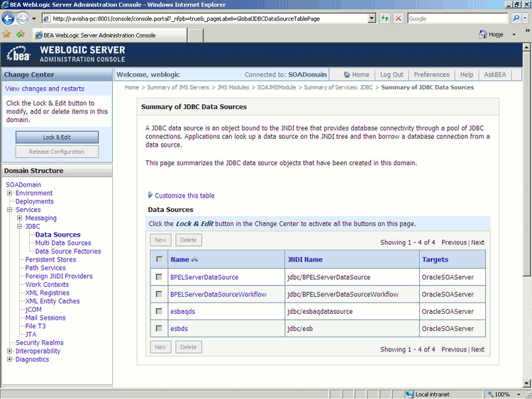Screen dimensions: 532x399
Task: Open Persistent Stores in the tree
Action: pos(50,259)
